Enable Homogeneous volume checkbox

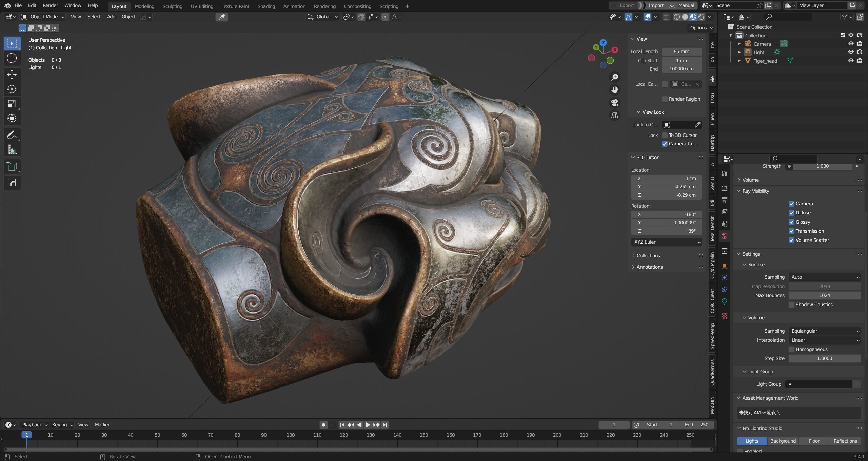tap(791, 349)
